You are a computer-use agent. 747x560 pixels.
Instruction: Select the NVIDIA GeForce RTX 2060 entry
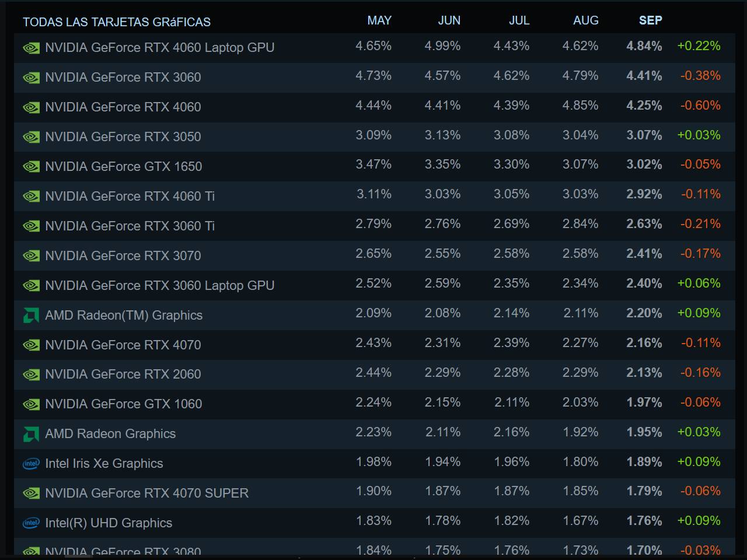123,374
